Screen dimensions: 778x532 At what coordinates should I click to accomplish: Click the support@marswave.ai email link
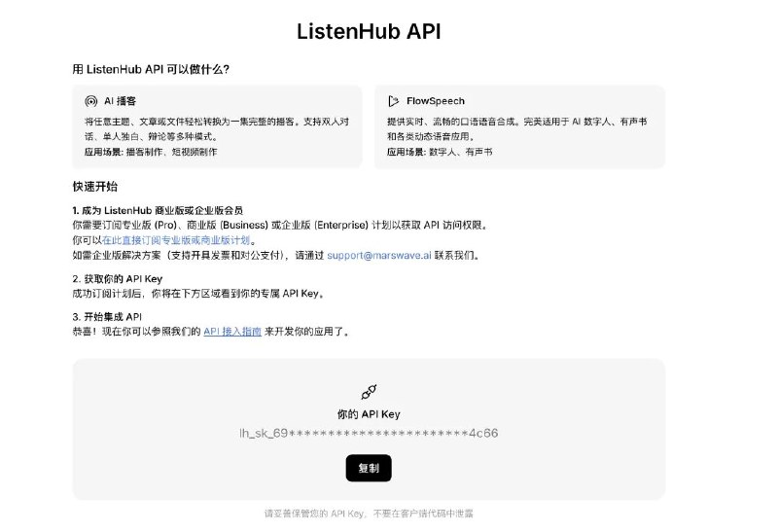[379, 255]
